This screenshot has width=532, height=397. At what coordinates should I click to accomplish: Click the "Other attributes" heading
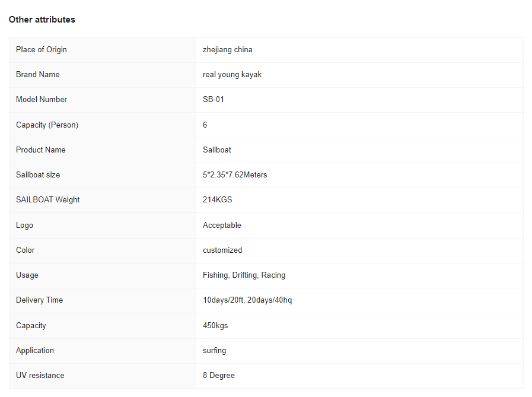(x=42, y=20)
